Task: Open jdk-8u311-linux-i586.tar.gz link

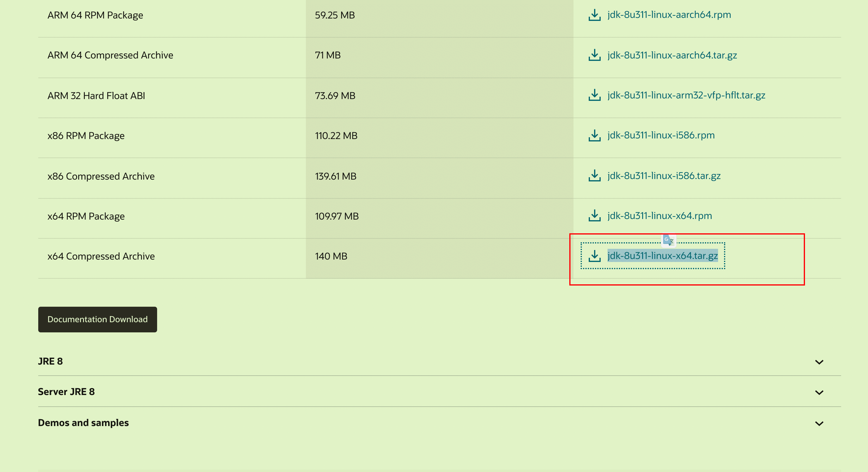Action: (664, 176)
